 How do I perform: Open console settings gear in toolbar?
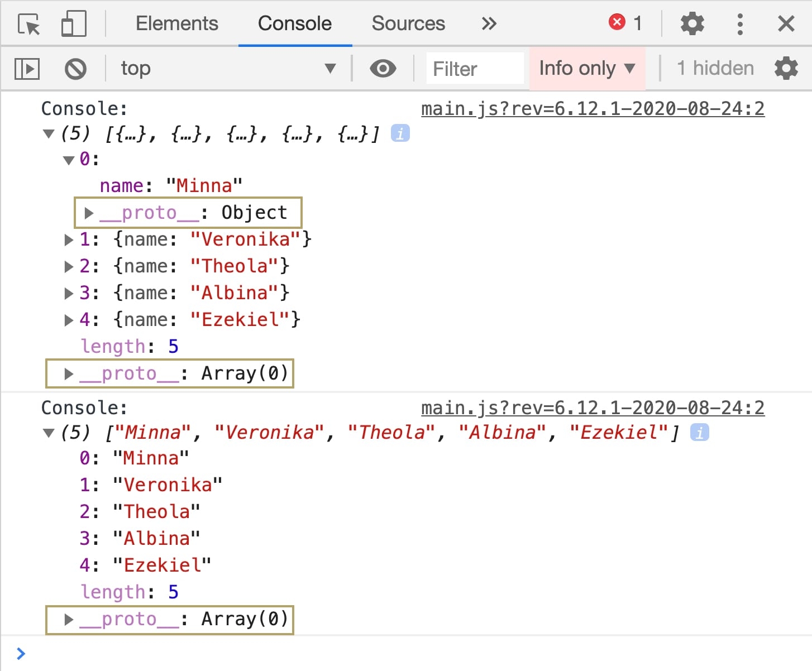tap(786, 68)
